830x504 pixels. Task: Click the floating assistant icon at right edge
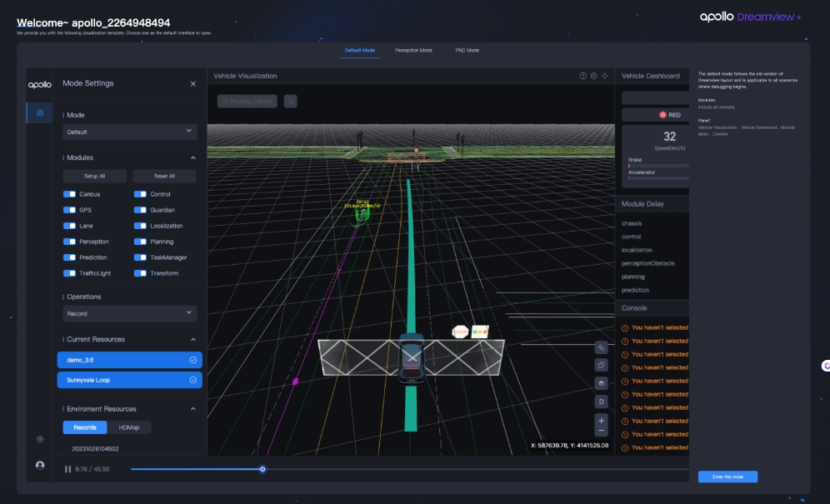[826, 366]
